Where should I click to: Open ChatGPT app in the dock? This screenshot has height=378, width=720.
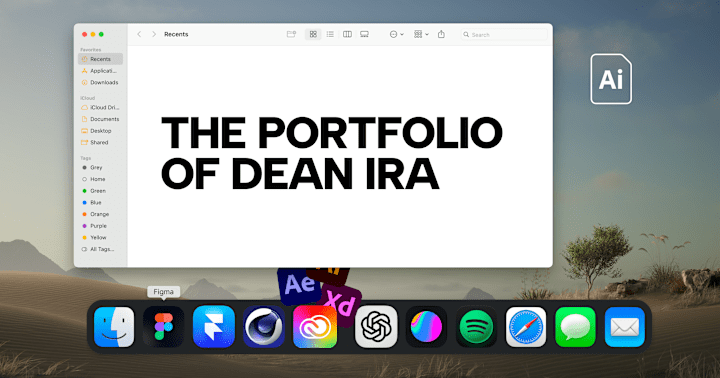(x=376, y=327)
